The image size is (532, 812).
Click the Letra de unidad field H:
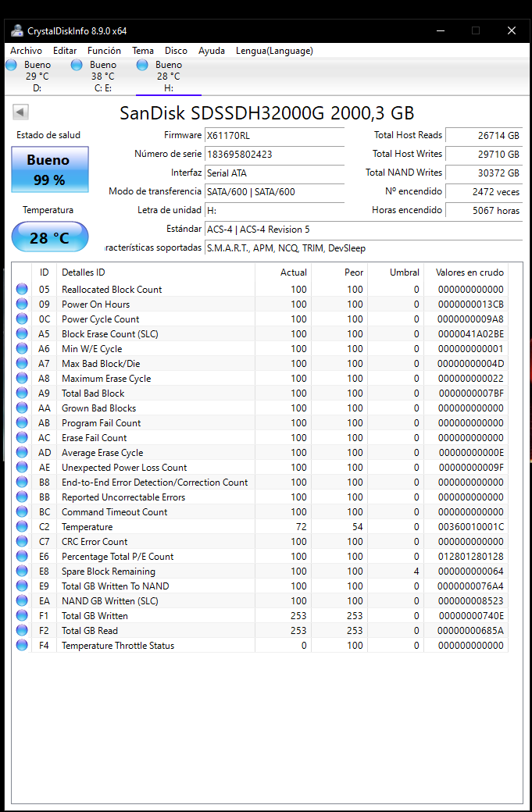point(274,210)
